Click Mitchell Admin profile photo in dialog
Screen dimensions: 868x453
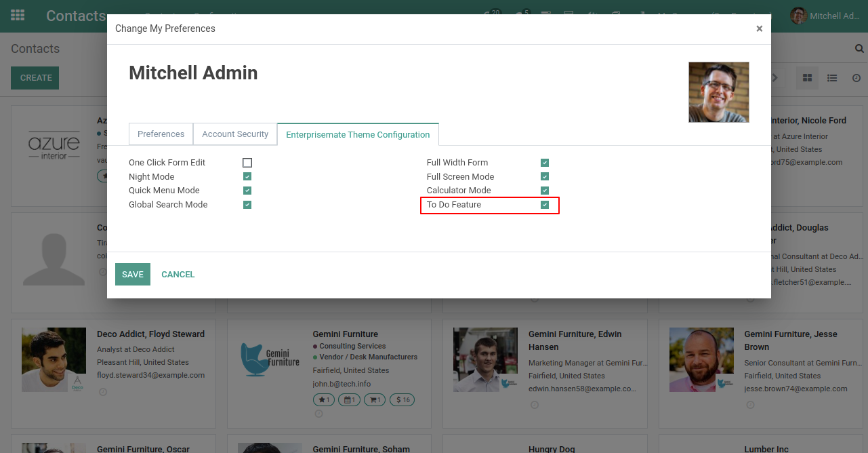pos(719,92)
